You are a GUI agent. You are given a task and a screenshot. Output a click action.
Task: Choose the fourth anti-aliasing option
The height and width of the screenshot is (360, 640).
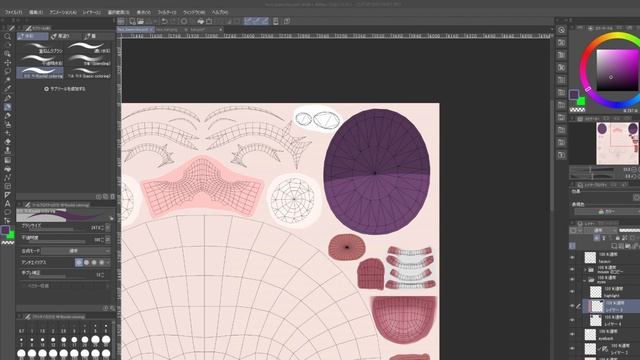click(102, 263)
